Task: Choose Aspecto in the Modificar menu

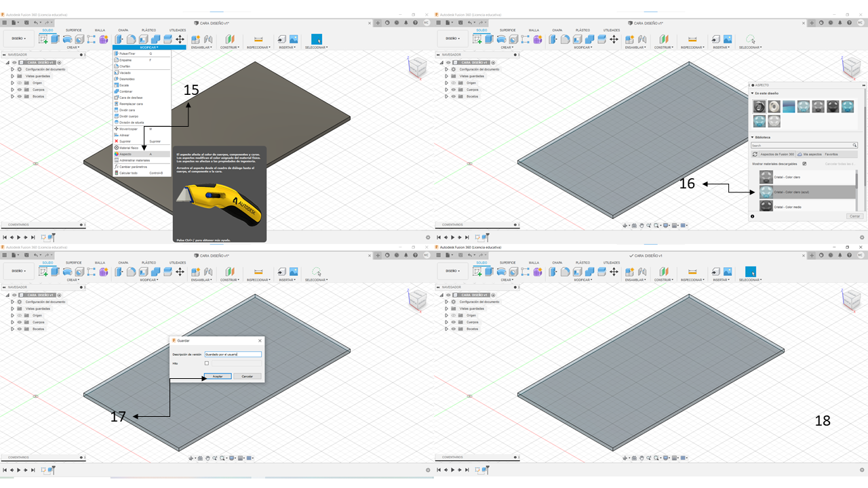Action: pos(142,154)
